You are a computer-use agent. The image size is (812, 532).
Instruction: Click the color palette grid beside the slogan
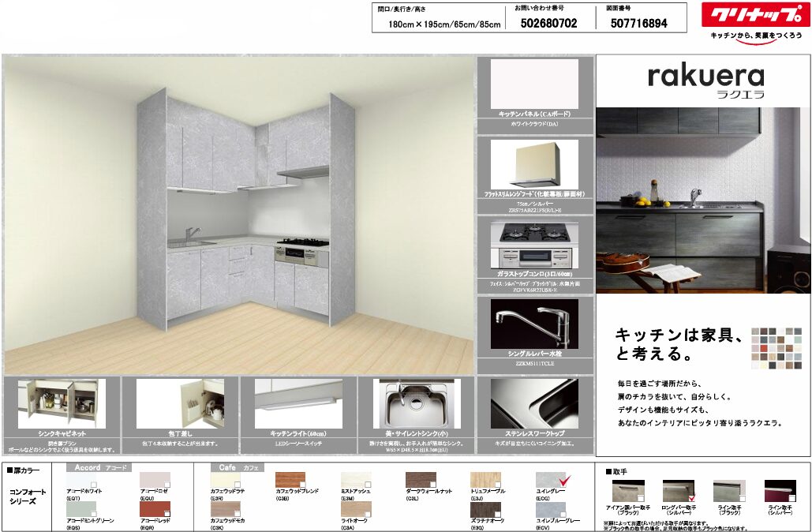coord(776,348)
